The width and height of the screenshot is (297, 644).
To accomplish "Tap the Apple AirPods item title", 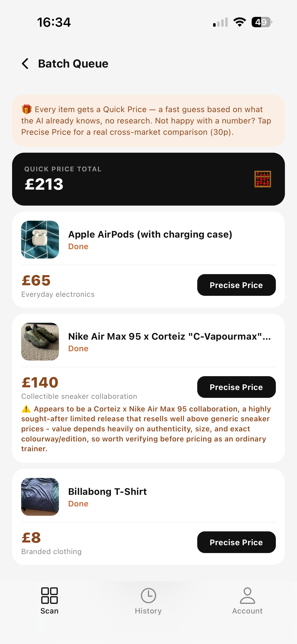I will [150, 234].
